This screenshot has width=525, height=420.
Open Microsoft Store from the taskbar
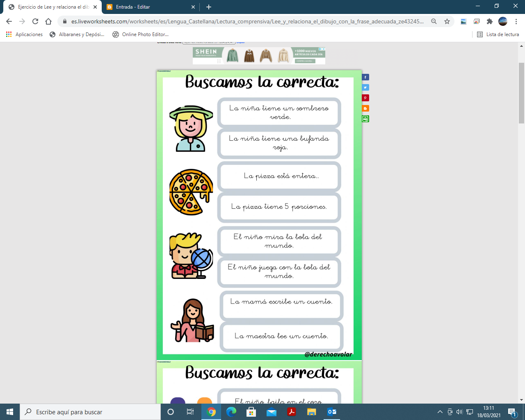coord(251,412)
